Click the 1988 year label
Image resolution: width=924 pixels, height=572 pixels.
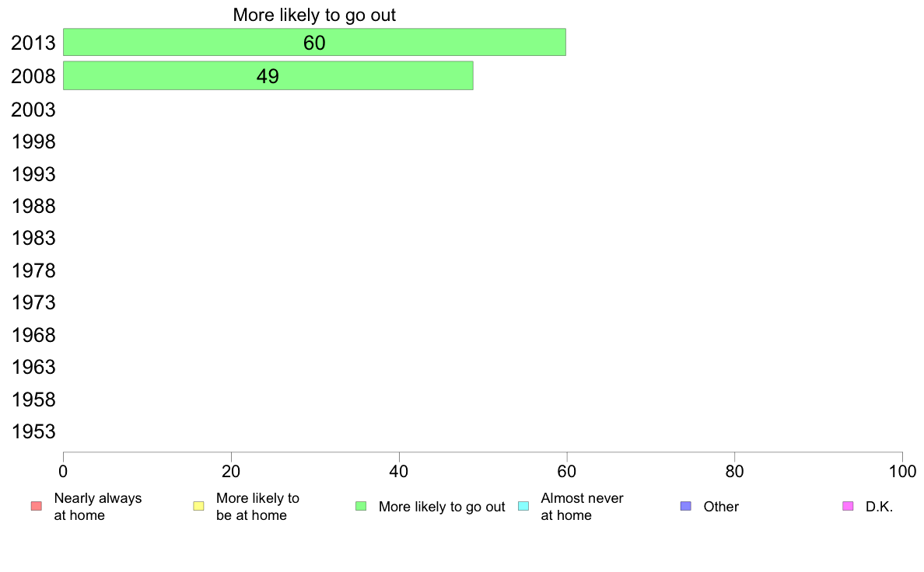(33, 206)
